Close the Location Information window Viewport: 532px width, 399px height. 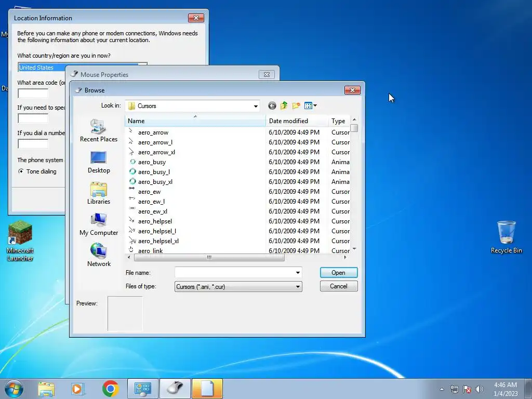pyautogui.click(x=196, y=18)
